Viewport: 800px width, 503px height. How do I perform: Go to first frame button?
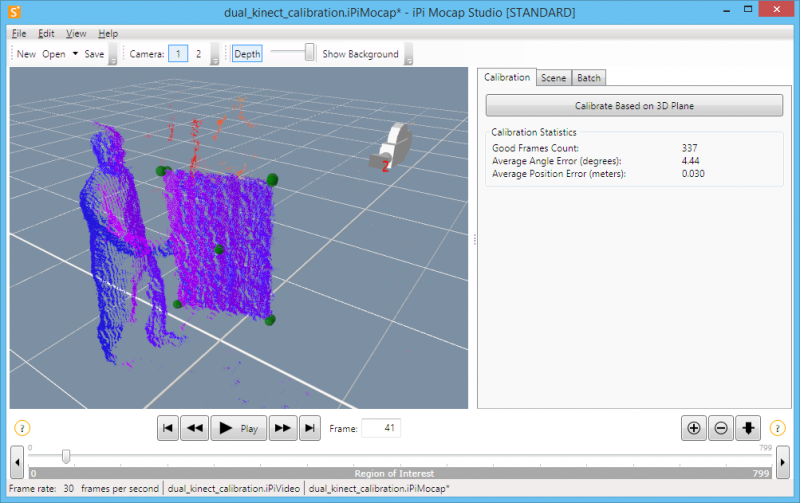pyautogui.click(x=168, y=428)
